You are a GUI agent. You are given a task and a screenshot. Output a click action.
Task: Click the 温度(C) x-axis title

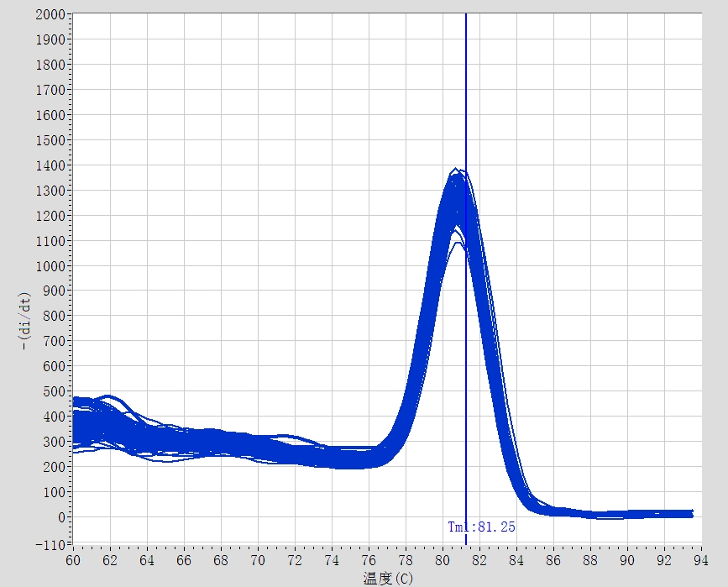pyautogui.click(x=388, y=578)
